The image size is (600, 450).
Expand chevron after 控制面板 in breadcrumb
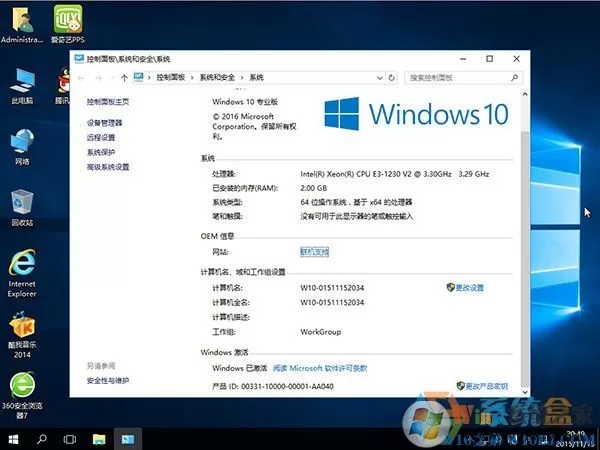click(x=192, y=78)
